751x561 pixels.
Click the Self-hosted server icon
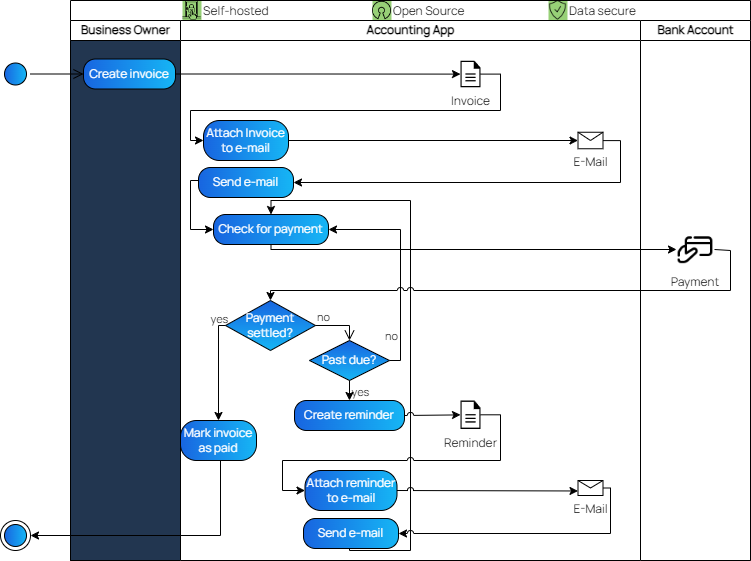(192, 10)
